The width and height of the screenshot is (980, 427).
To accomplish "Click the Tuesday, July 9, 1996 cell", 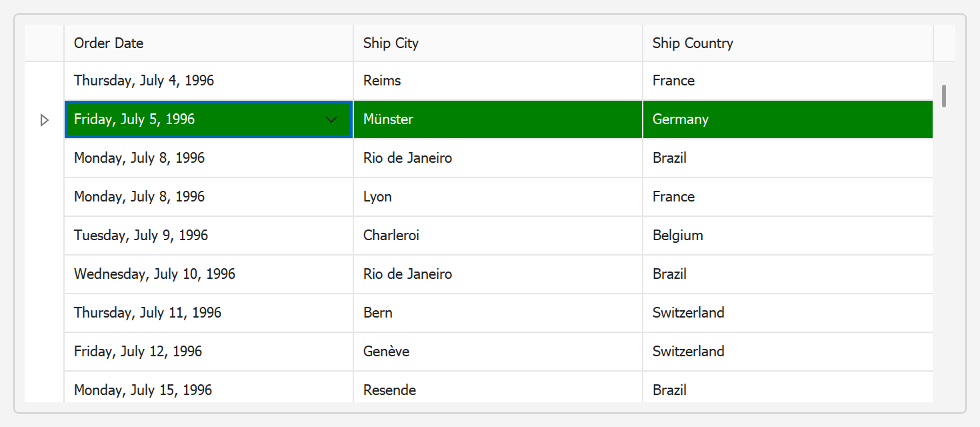I will 208,236.
